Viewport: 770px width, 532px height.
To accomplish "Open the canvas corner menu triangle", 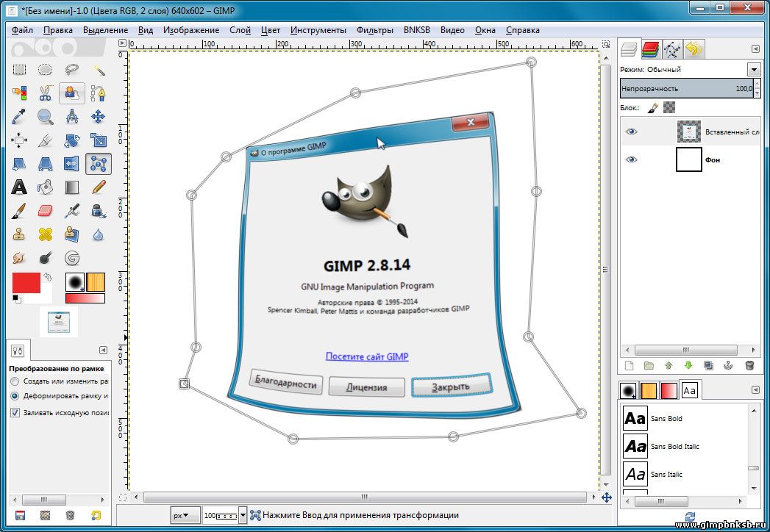I will coord(122,43).
